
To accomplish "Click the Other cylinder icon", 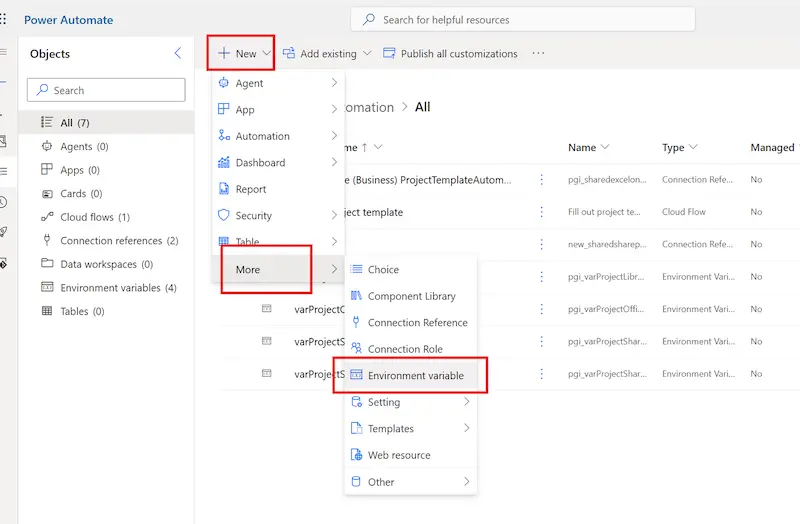I will [356, 481].
